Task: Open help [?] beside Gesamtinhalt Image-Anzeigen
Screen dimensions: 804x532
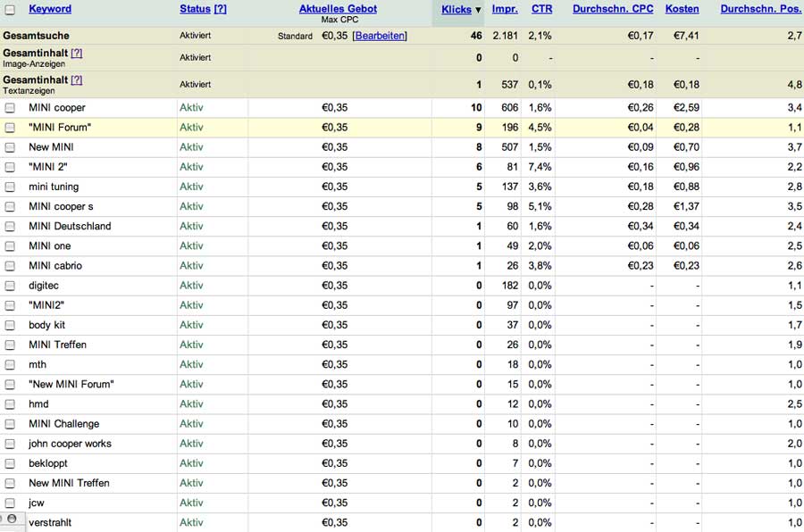Action: [77, 53]
